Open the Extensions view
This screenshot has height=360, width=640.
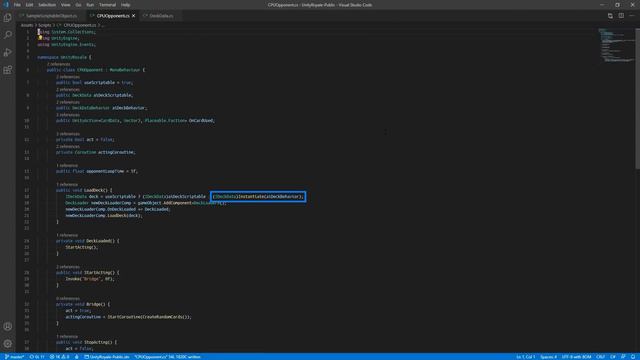coord(7,70)
